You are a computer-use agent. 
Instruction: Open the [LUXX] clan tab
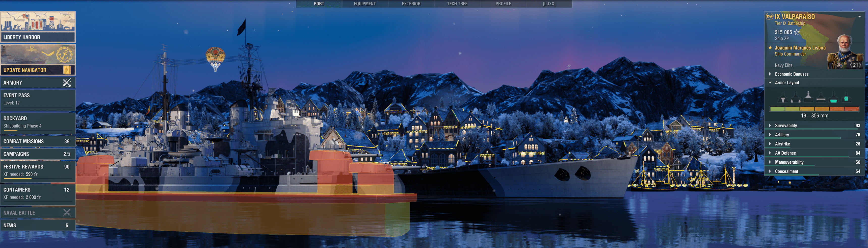tap(549, 4)
